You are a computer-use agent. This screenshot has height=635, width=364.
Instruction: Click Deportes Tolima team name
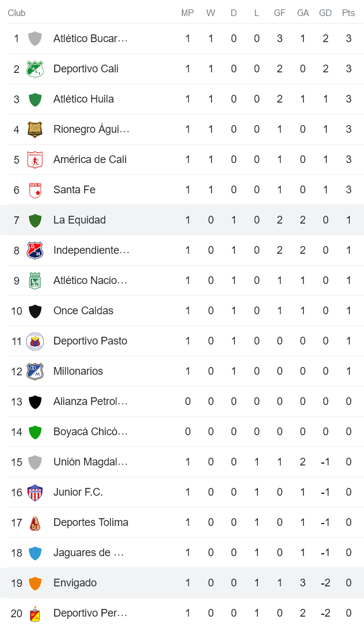[91, 522]
